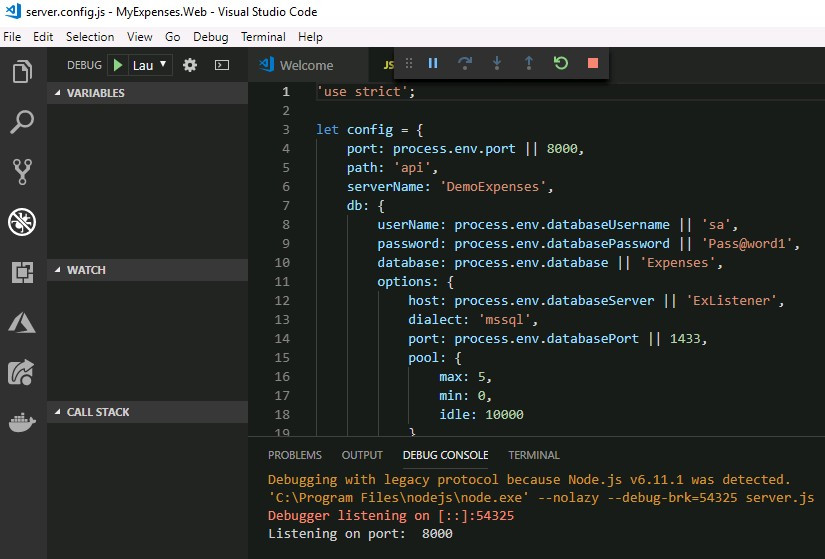Open the File menu
The height and width of the screenshot is (559, 825).
point(12,37)
